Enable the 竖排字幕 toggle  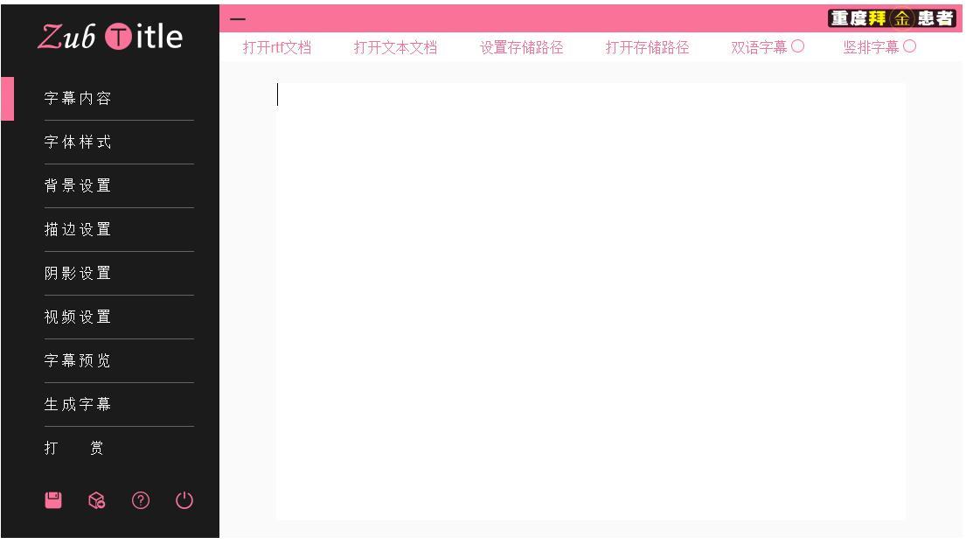tap(910, 48)
